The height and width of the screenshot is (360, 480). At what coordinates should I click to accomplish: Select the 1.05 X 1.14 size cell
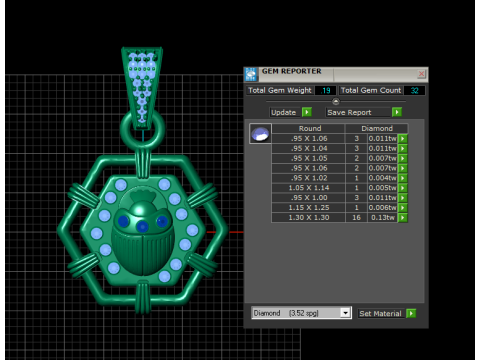(309, 188)
